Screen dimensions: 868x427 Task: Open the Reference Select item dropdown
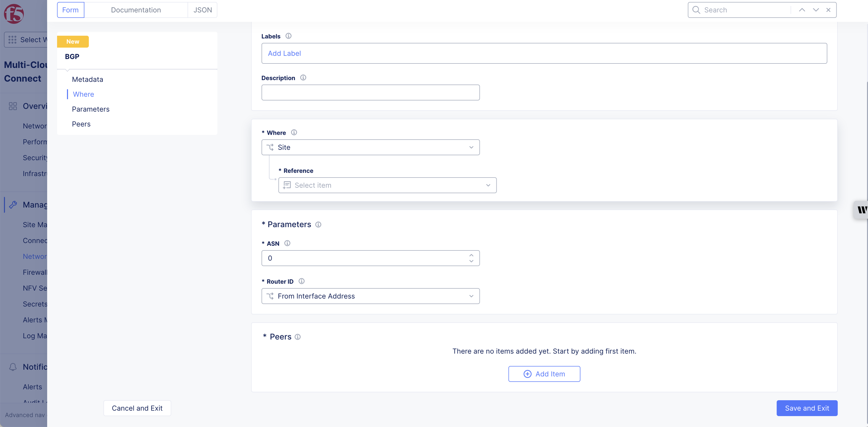coord(387,185)
